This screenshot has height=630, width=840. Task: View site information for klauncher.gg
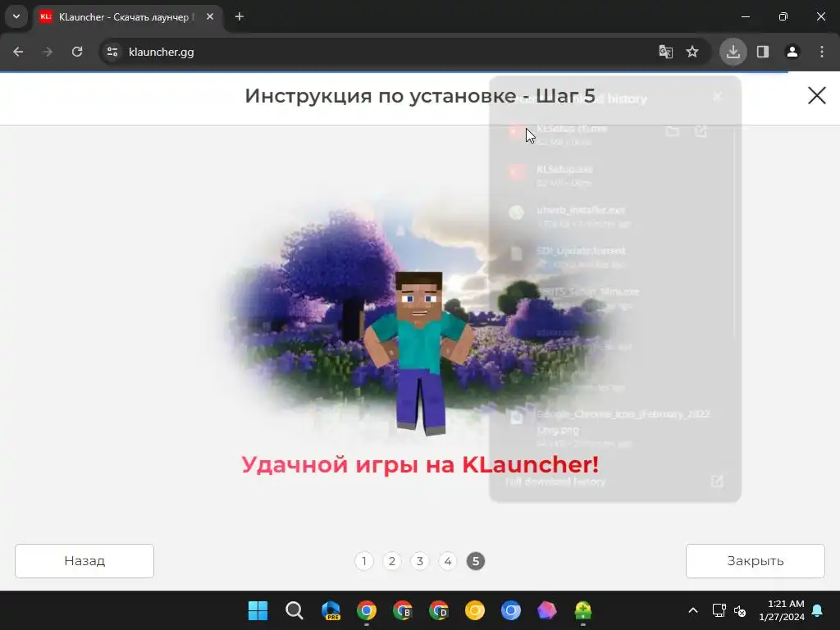pyautogui.click(x=112, y=52)
